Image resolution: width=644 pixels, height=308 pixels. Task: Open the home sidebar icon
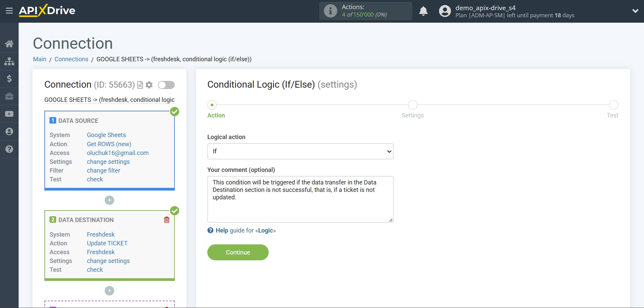9,44
